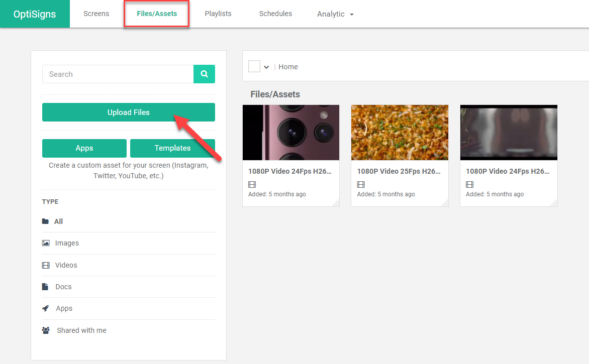Screen dimensions: 589x364
Task: Open the Playlists tab
Action: pos(218,14)
